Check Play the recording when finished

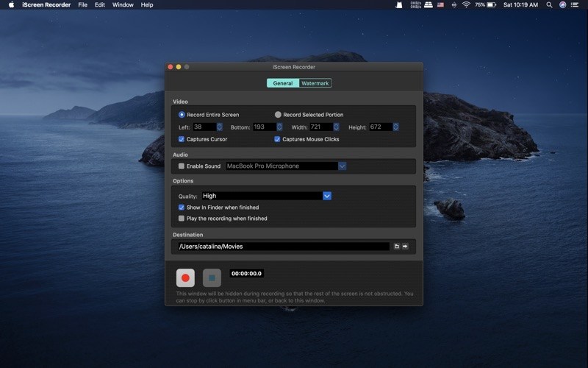pos(182,219)
